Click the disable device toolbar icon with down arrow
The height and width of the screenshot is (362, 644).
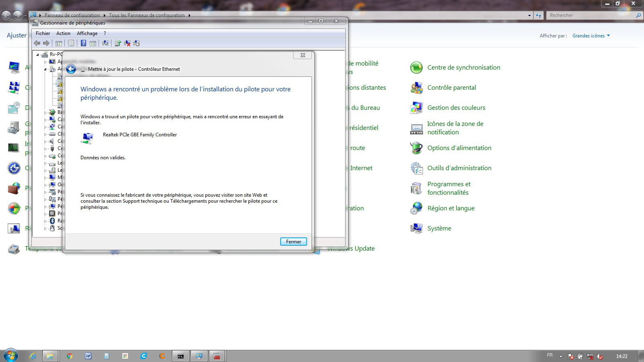tap(136, 43)
